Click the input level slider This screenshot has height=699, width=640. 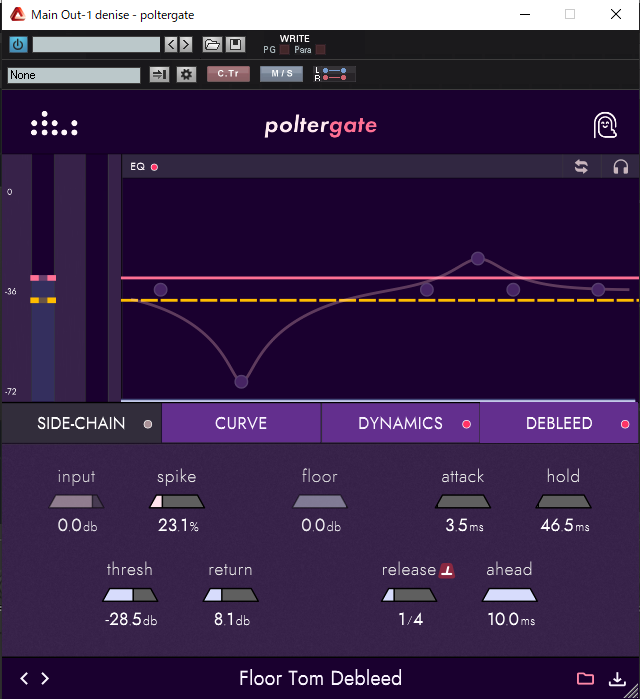[76, 502]
